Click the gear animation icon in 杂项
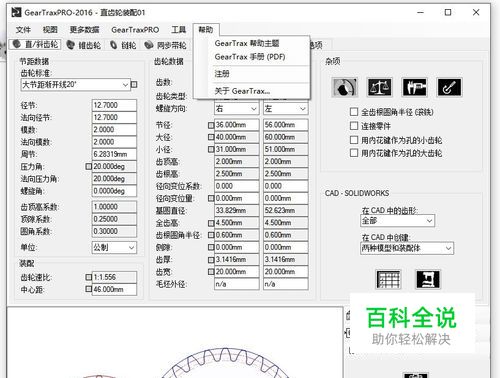 [345, 87]
